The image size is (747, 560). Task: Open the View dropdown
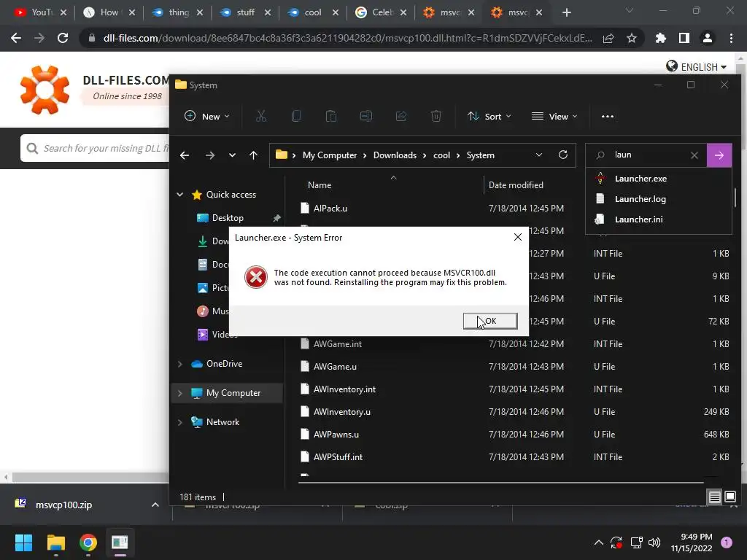(554, 116)
